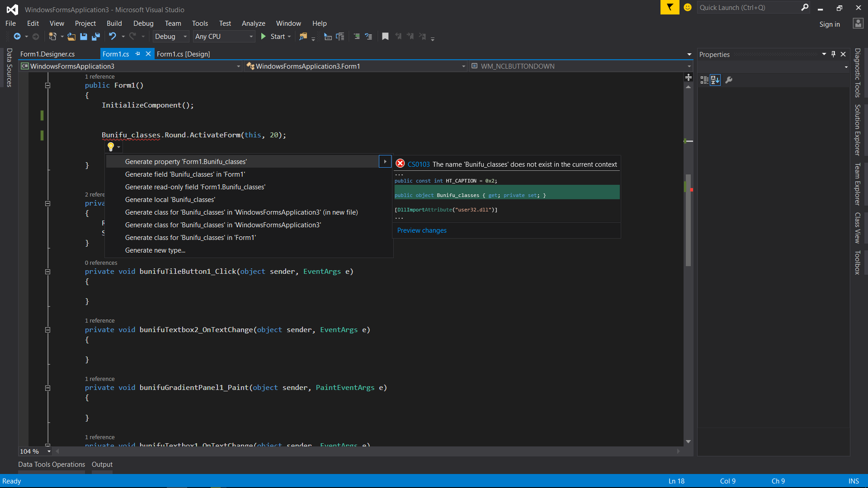Switch to the Form1.cs [Design] tab
The image size is (868, 488).
pos(183,54)
